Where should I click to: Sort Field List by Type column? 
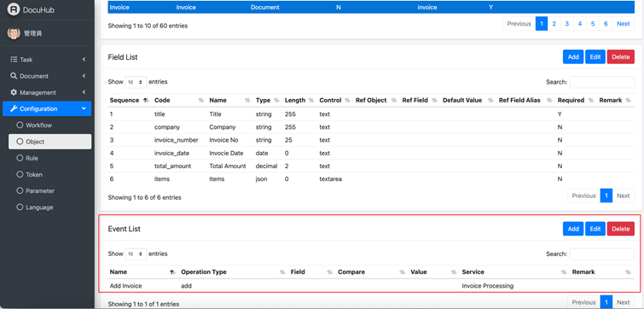click(267, 100)
